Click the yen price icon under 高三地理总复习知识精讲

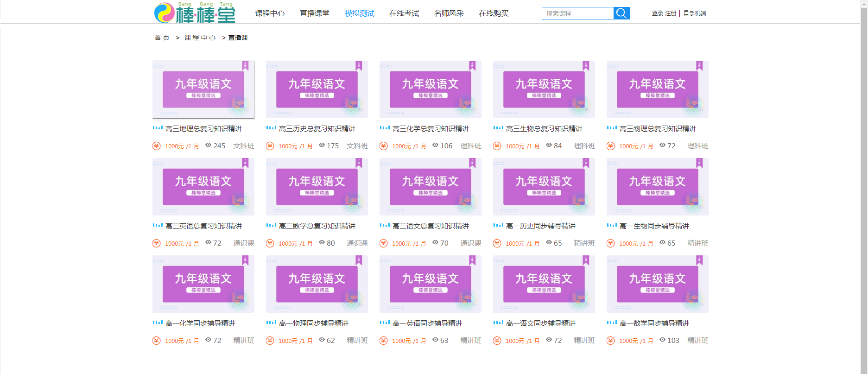pyautogui.click(x=157, y=146)
